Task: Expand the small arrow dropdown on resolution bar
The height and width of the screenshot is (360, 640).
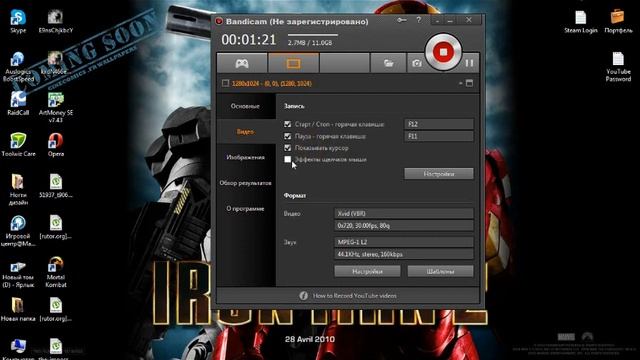Action: click(460, 83)
